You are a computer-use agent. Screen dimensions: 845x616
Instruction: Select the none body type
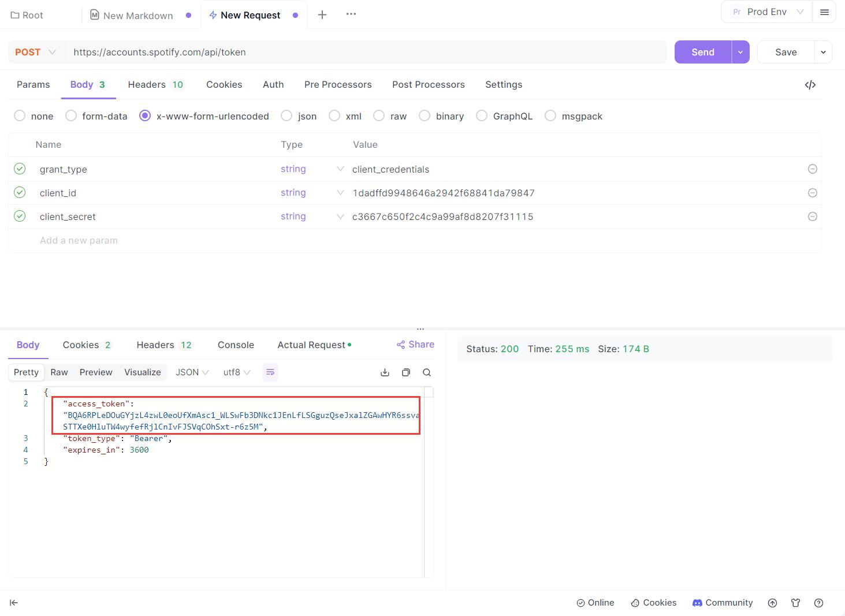pyautogui.click(x=20, y=116)
